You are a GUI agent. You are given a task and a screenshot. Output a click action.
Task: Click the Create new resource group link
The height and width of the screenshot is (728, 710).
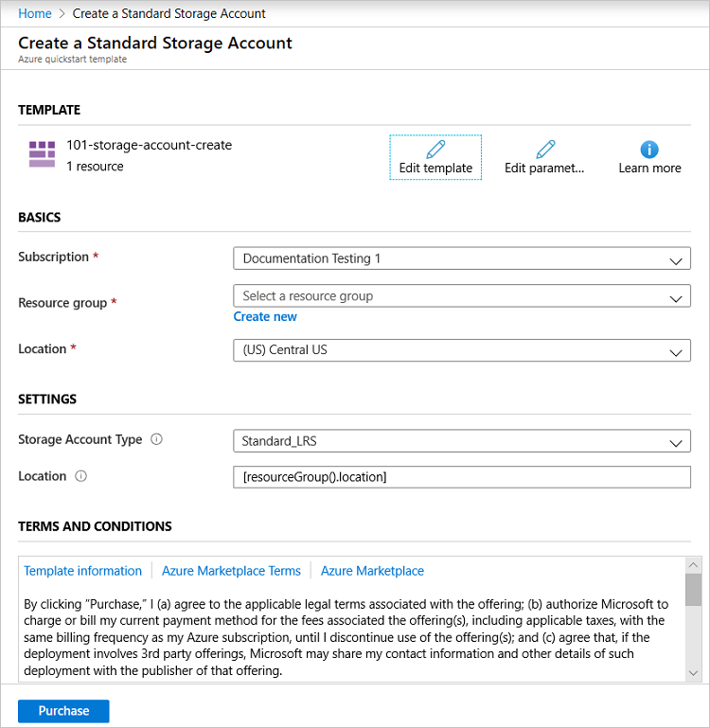coord(265,316)
